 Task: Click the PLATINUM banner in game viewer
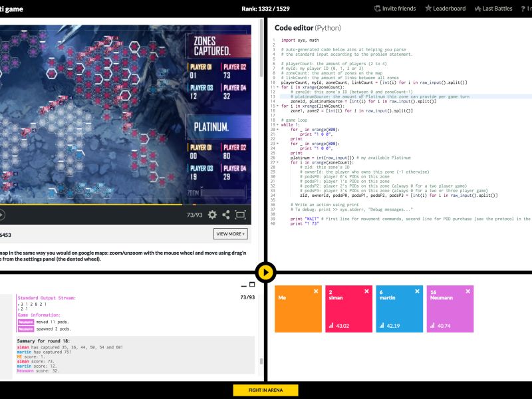219,127
